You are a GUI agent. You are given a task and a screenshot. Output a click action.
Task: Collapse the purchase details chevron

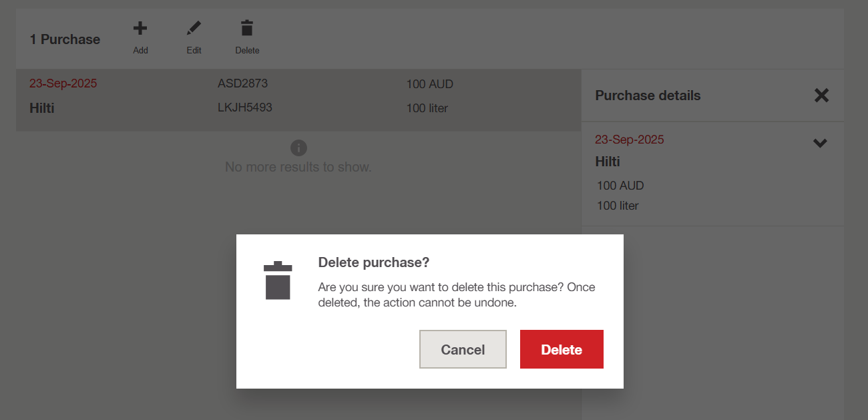coord(820,143)
